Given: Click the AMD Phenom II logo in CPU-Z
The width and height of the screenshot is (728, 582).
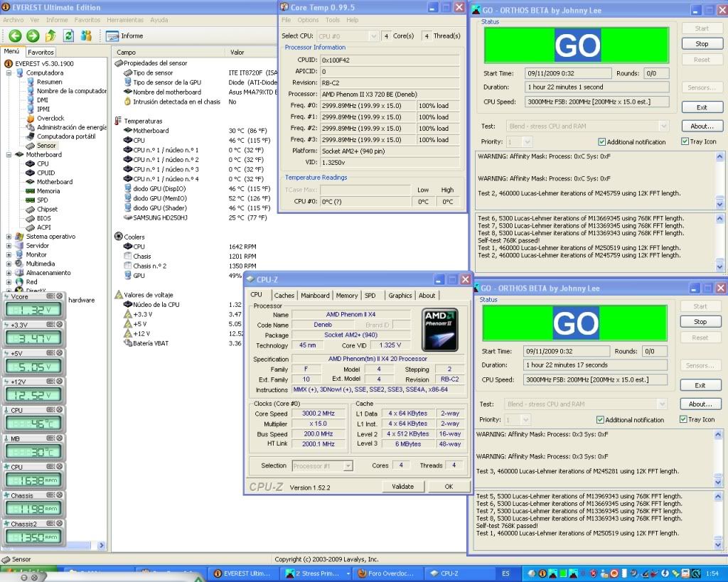Looking at the screenshot, I should [439, 330].
